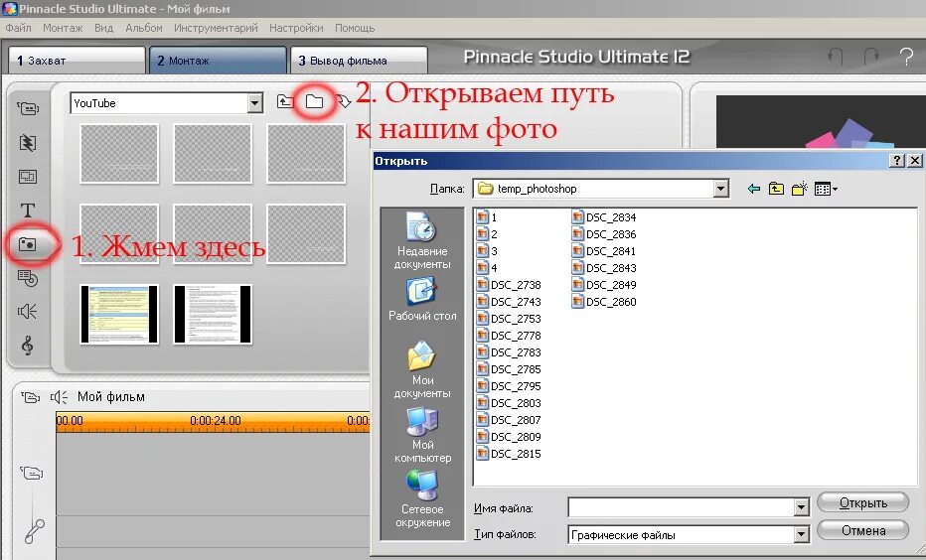Viewport: 926px width, 560px height.
Task: Click the Мои документы shortcut
Action: (x=422, y=369)
